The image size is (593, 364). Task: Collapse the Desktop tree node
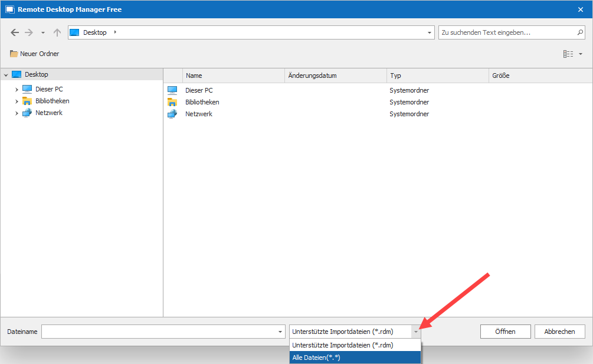(x=6, y=75)
